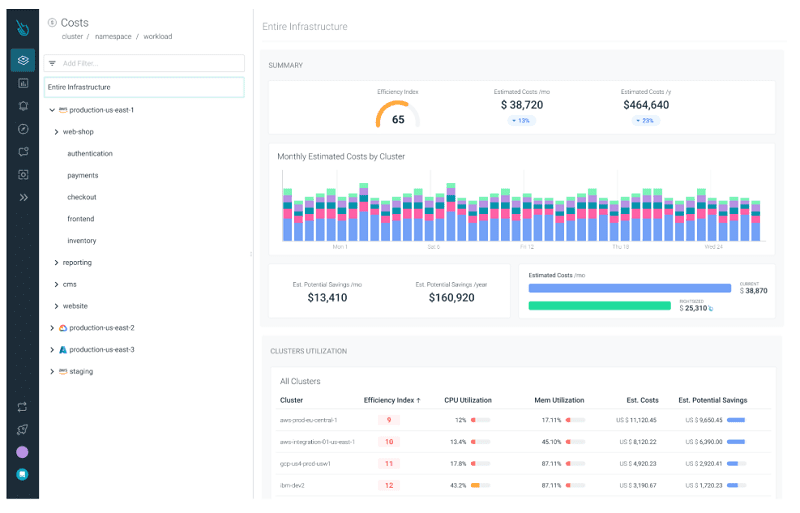Click the namespace breadcrumb
The width and height of the screenshot is (800, 513).
(x=113, y=37)
